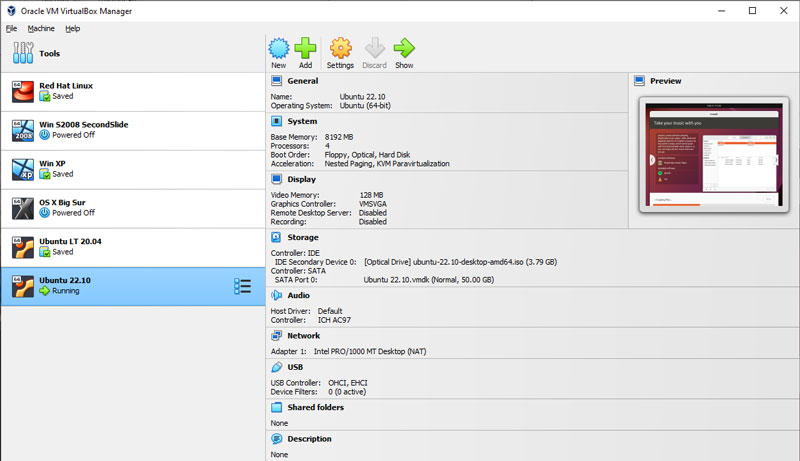Click the Discard arrow icon

(x=374, y=48)
